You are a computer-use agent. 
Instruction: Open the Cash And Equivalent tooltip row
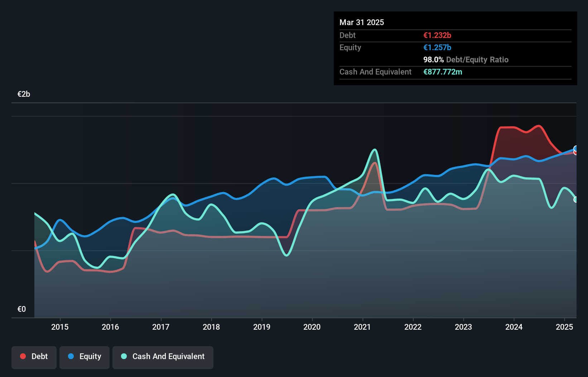point(375,72)
